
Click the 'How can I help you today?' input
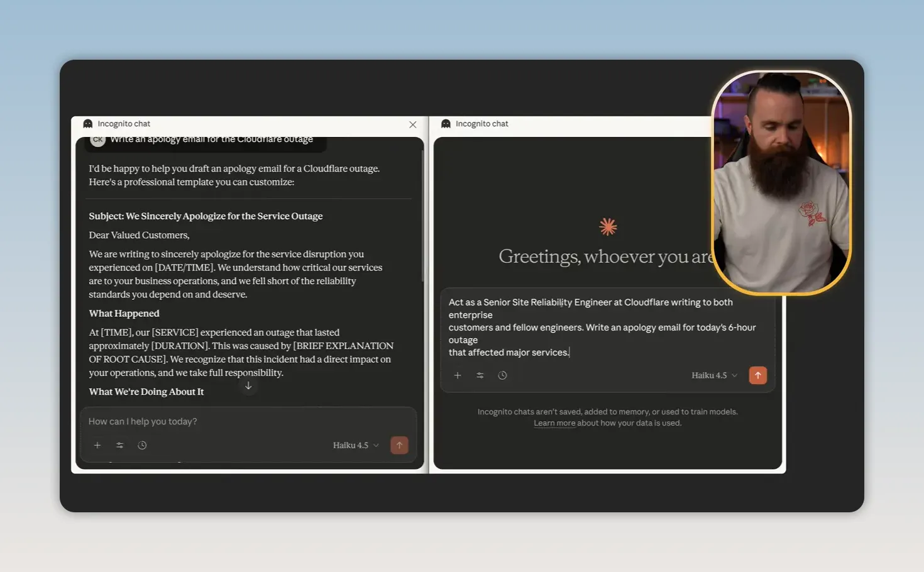248,421
